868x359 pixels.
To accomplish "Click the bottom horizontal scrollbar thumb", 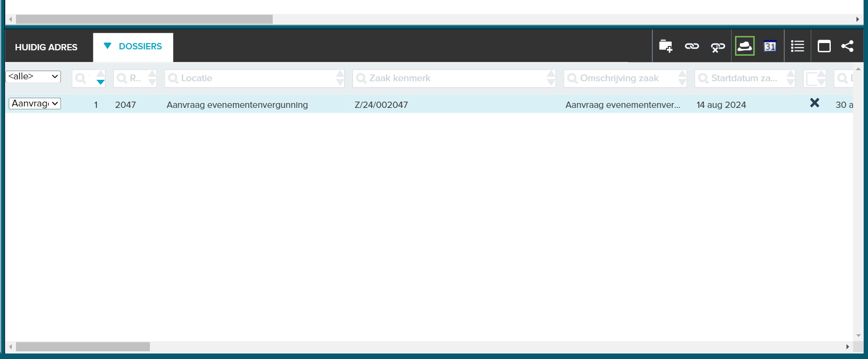I will pos(83,347).
